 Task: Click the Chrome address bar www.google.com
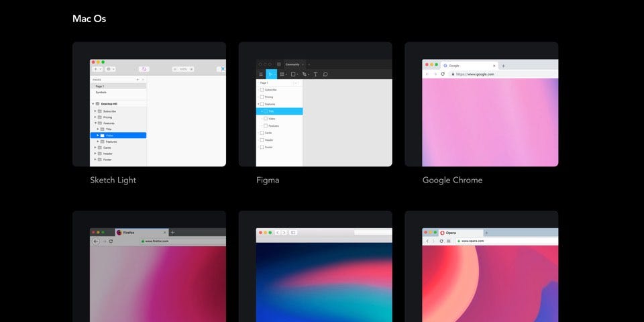click(504, 74)
